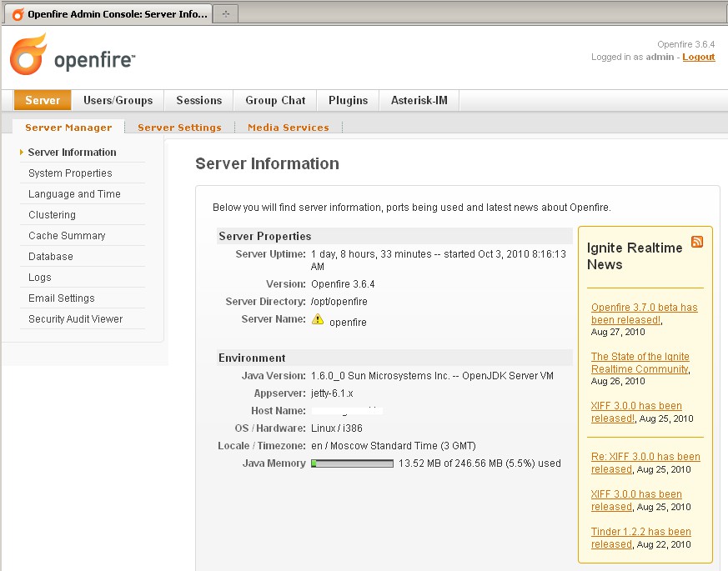Switch to the Sessions tab
Image resolution: width=728 pixels, height=571 pixels.
click(199, 100)
